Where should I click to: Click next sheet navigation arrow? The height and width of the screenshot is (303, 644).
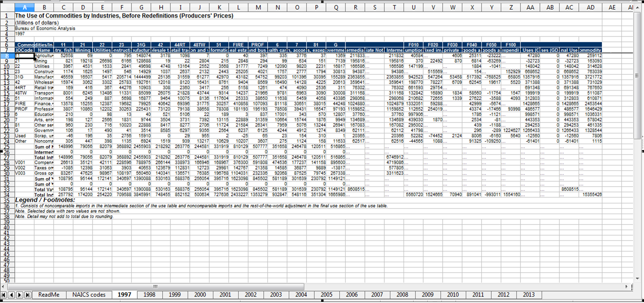(x=20, y=295)
